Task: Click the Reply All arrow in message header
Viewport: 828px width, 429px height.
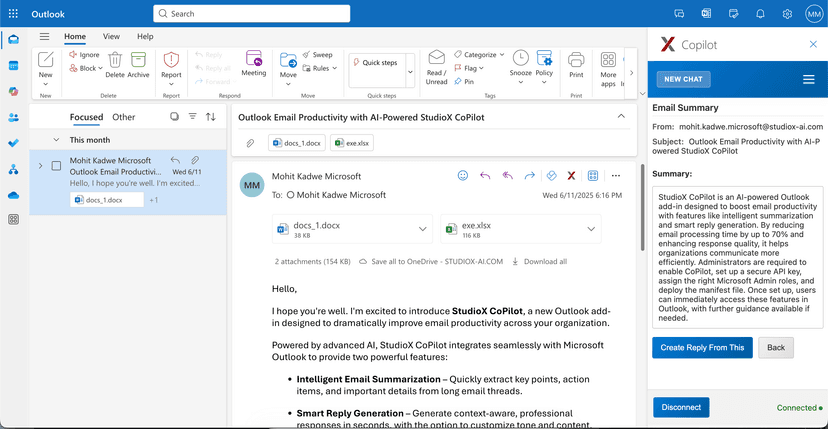Action: pos(507,175)
